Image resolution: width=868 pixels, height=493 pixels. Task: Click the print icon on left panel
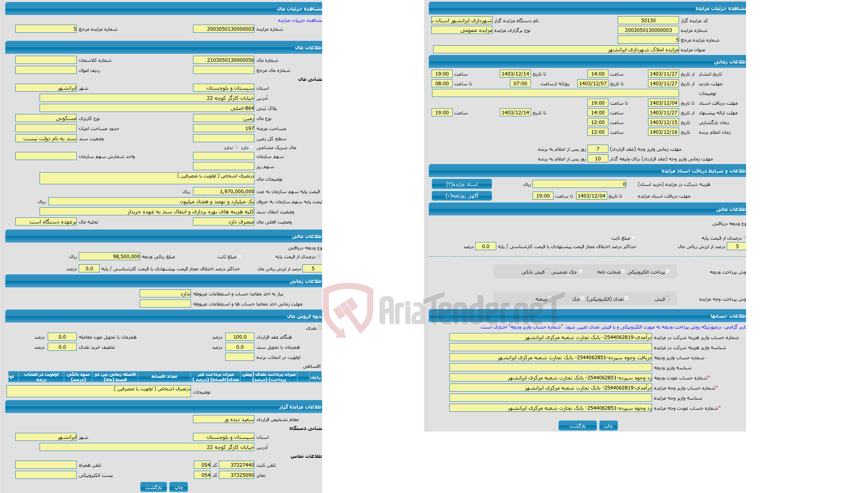pos(180,486)
